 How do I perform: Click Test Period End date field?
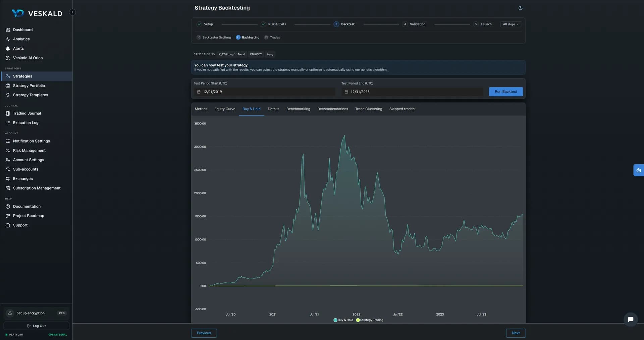click(x=412, y=92)
